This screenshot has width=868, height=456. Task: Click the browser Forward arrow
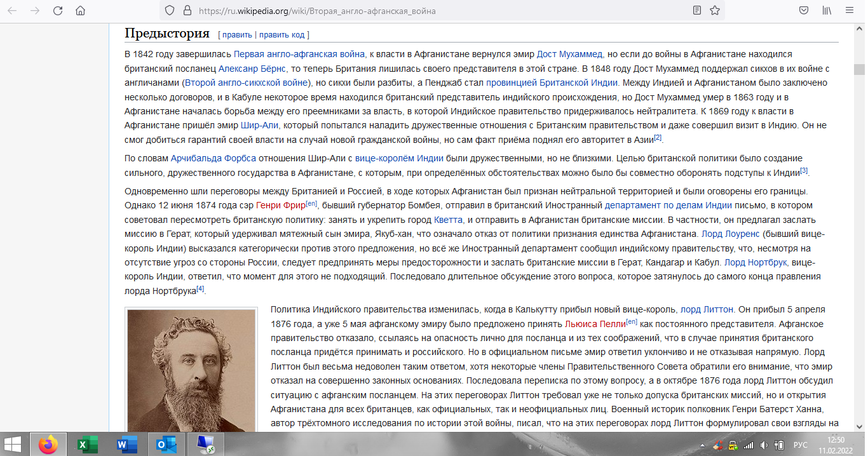click(34, 11)
